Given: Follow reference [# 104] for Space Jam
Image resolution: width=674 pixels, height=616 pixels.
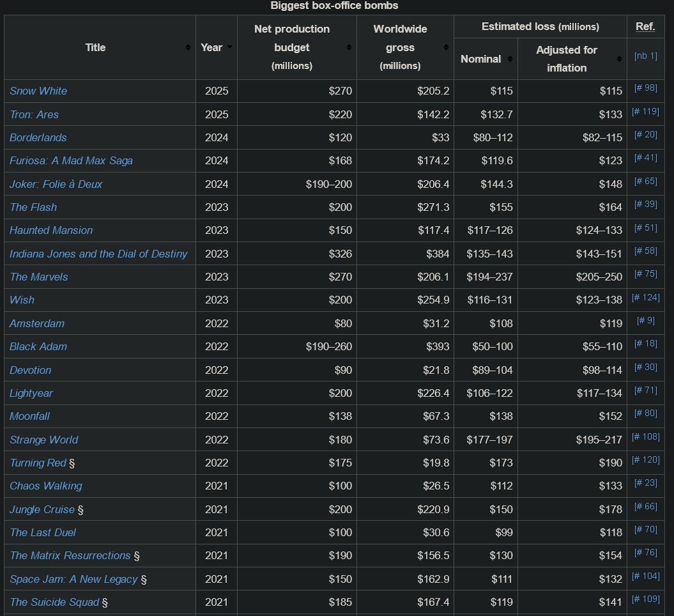Looking at the screenshot, I should point(646,576).
